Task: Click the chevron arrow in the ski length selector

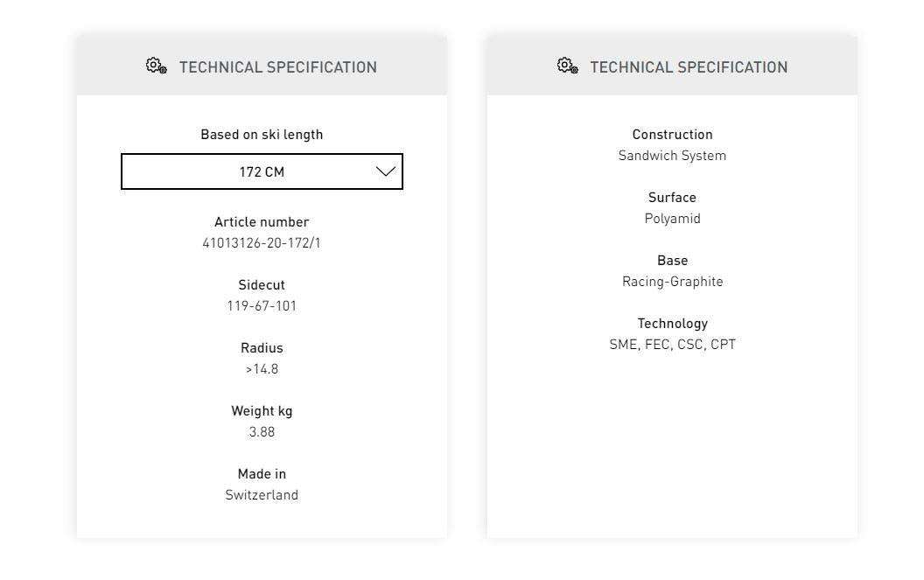Action: tap(386, 171)
